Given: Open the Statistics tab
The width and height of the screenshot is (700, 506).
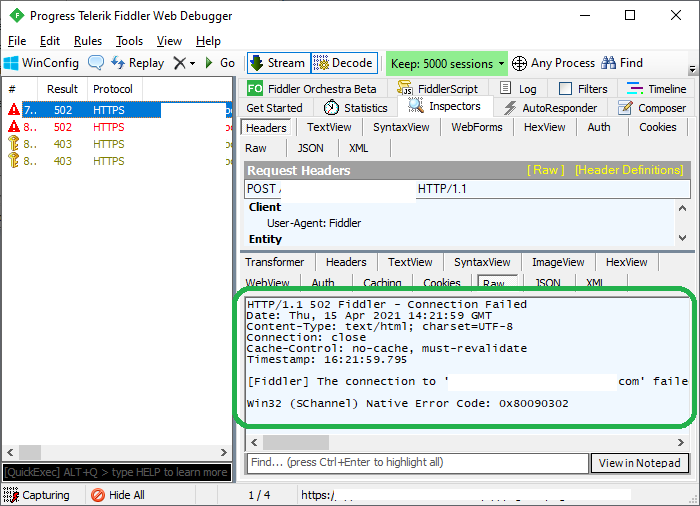Looking at the screenshot, I should pyautogui.click(x=356, y=108).
